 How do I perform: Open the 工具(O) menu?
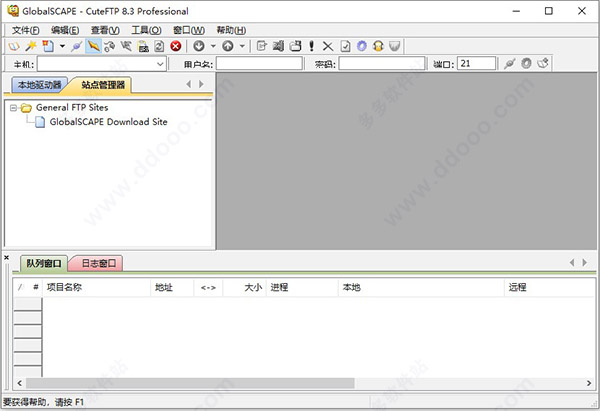click(146, 30)
